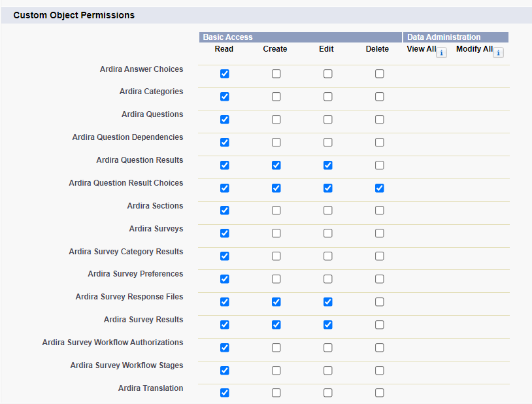Disable Read for Ardira Survey Category Results
Viewport: 532px width, 404px height.
[225, 256]
